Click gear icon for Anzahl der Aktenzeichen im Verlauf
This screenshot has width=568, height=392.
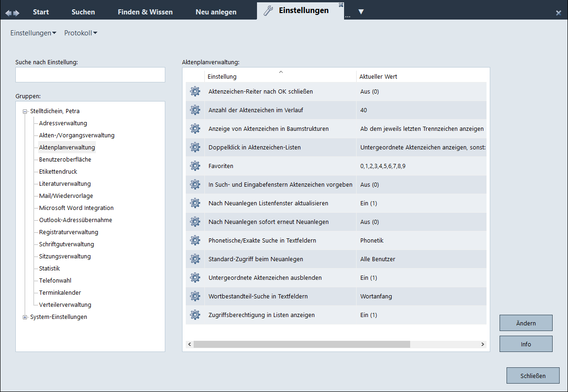(195, 110)
